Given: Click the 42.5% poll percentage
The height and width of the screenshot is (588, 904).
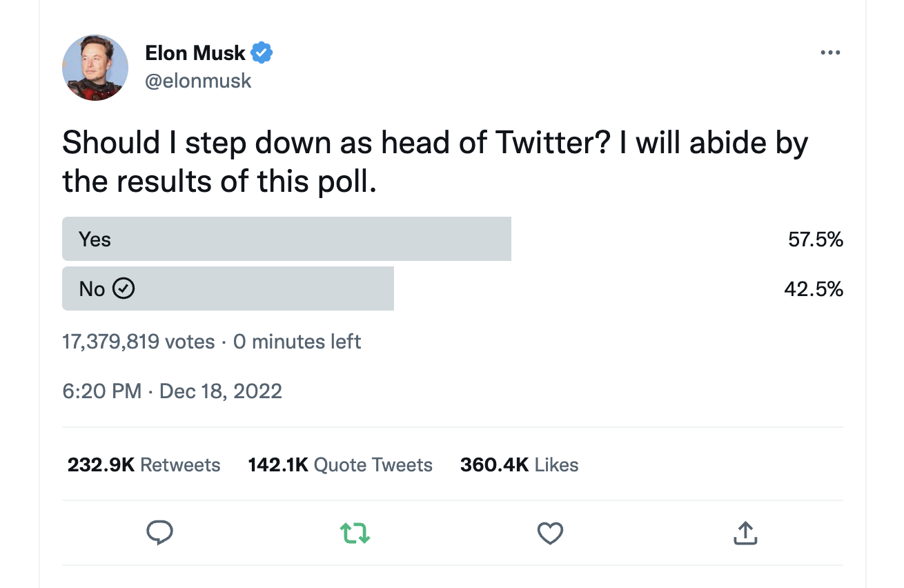Looking at the screenshot, I should tap(813, 288).
